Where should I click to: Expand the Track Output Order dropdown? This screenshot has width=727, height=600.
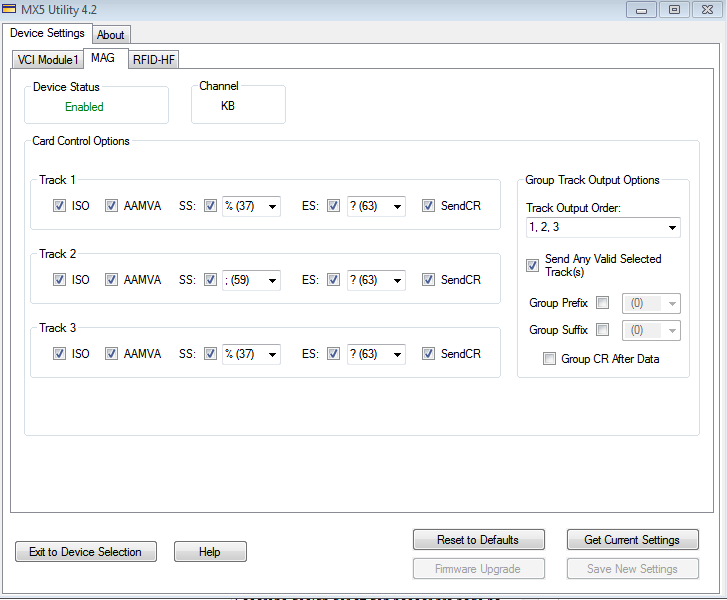click(x=603, y=227)
